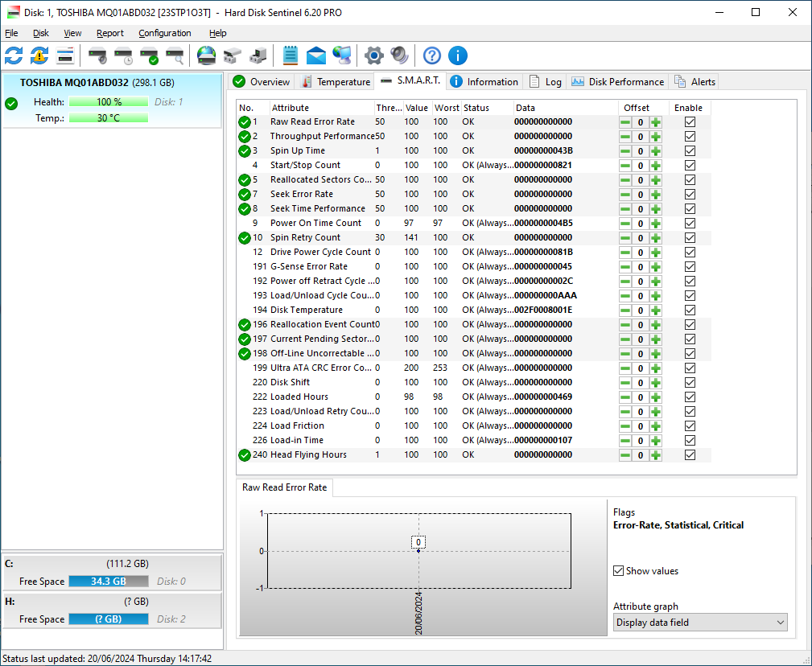Click plus offset button for Disk Temperature

656,310
